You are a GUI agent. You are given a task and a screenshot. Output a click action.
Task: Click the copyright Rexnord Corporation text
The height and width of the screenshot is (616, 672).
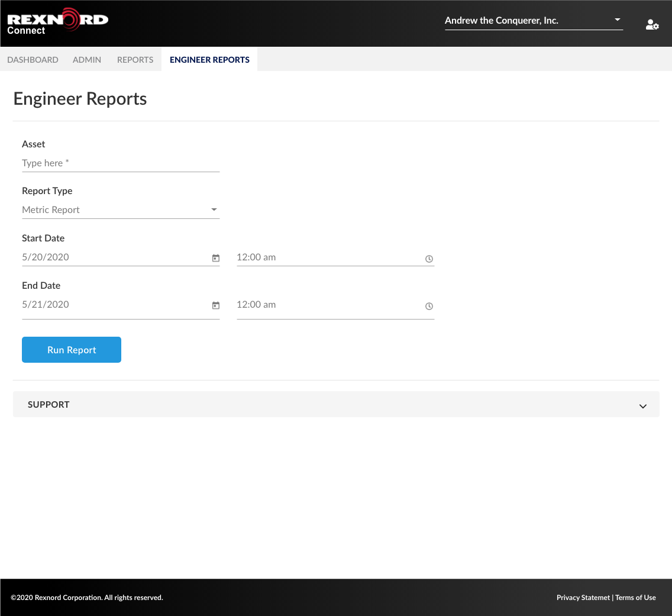(87, 598)
